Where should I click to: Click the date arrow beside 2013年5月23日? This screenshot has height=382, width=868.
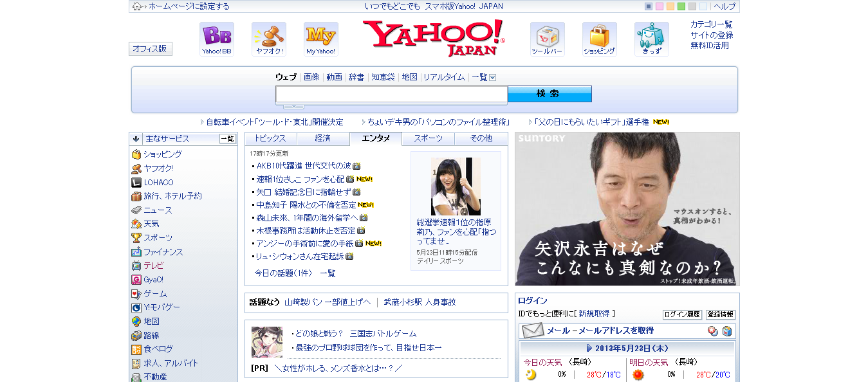[x=589, y=348]
